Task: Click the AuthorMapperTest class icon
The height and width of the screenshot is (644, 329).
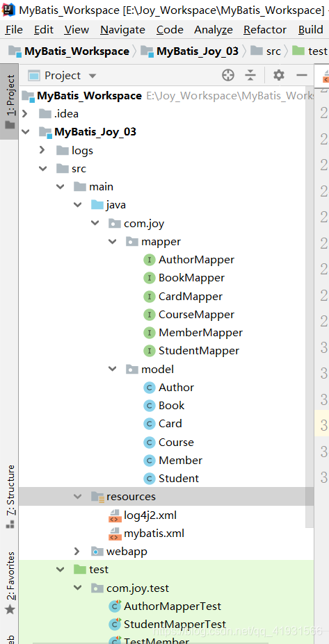Action: 114,606
